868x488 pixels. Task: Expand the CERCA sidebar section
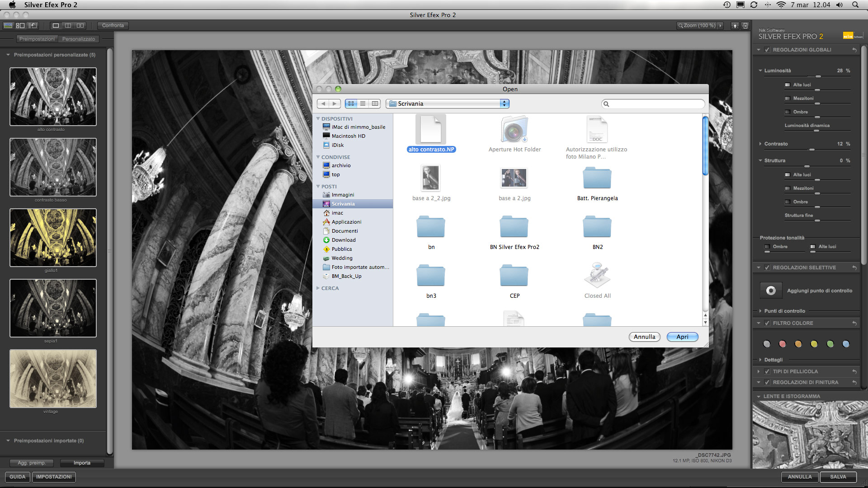[318, 288]
